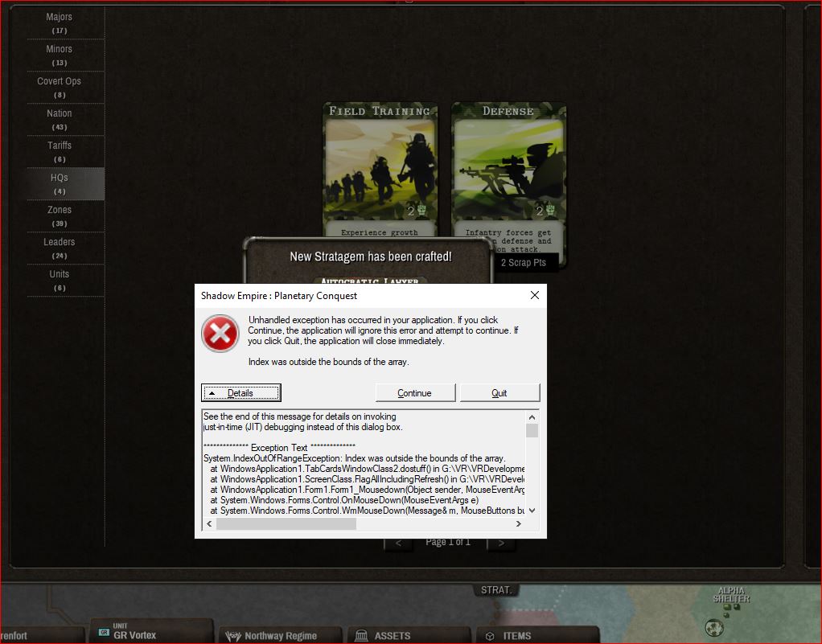This screenshot has height=644, width=822.
Task: Click left arrow of details horizontal scrollbar
Action: pos(209,523)
